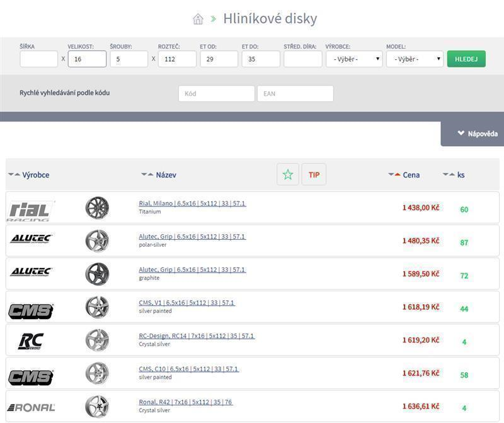Click the price 1 438,00 Kč
The image size is (504, 423).
(421, 208)
